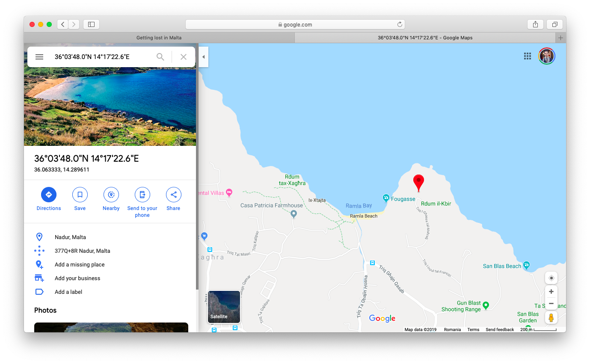Image resolution: width=590 pixels, height=364 pixels.
Task: Open the photo under Photos heading
Action: [111, 327]
